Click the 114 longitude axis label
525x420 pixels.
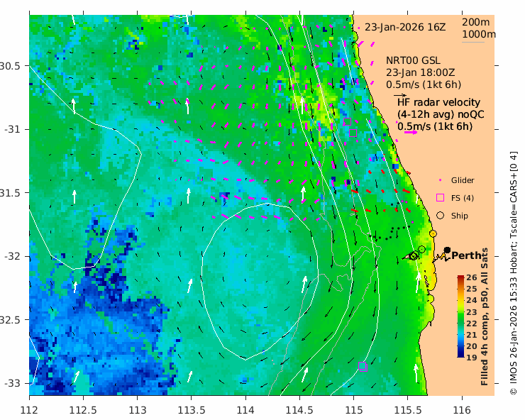point(245,410)
